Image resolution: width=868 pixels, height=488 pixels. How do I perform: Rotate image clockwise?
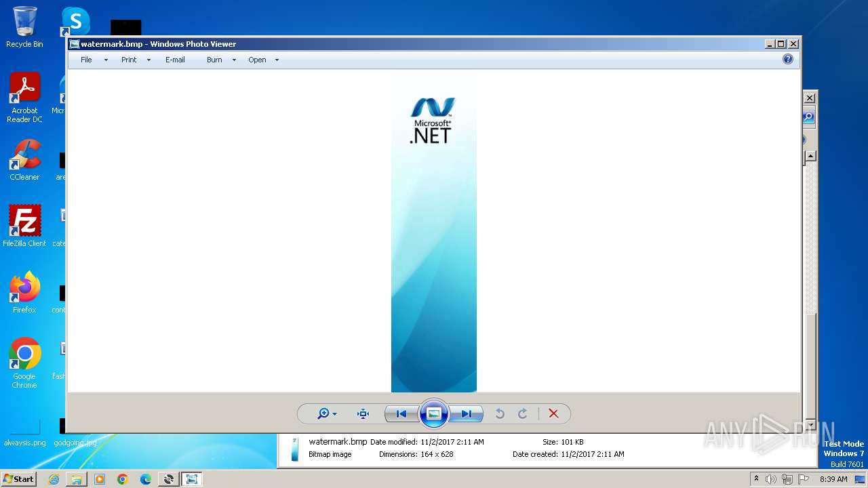point(523,413)
